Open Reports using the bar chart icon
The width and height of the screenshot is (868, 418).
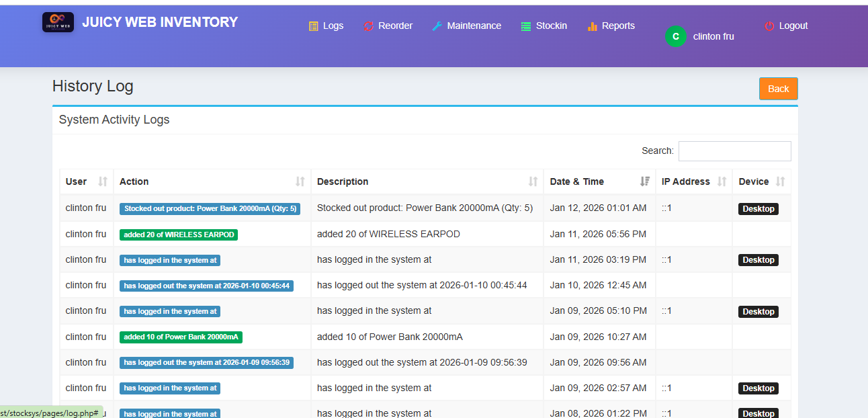click(x=592, y=26)
